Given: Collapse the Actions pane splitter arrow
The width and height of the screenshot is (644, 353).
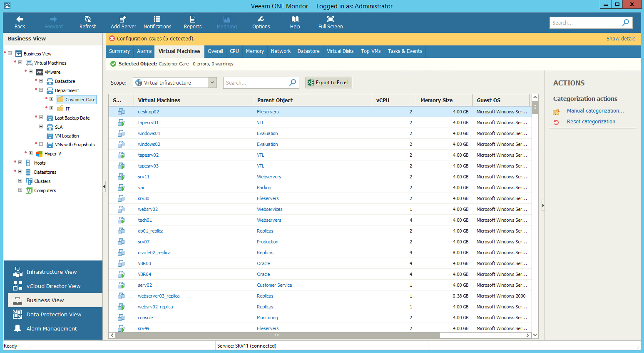Looking at the screenshot, I should click(x=543, y=205).
